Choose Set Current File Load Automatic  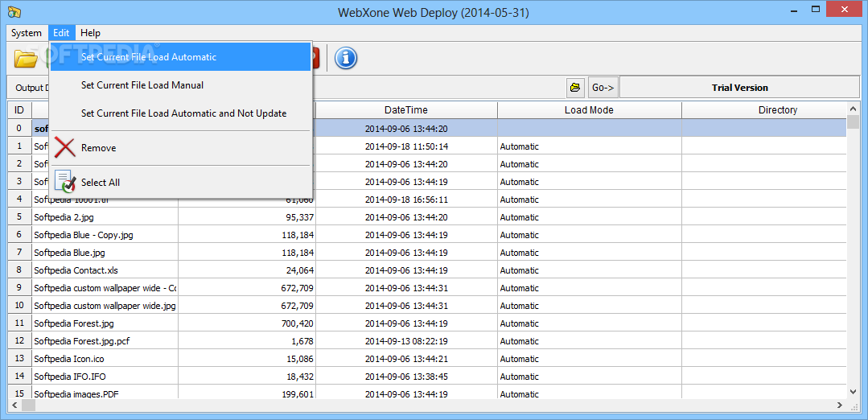tap(180, 57)
